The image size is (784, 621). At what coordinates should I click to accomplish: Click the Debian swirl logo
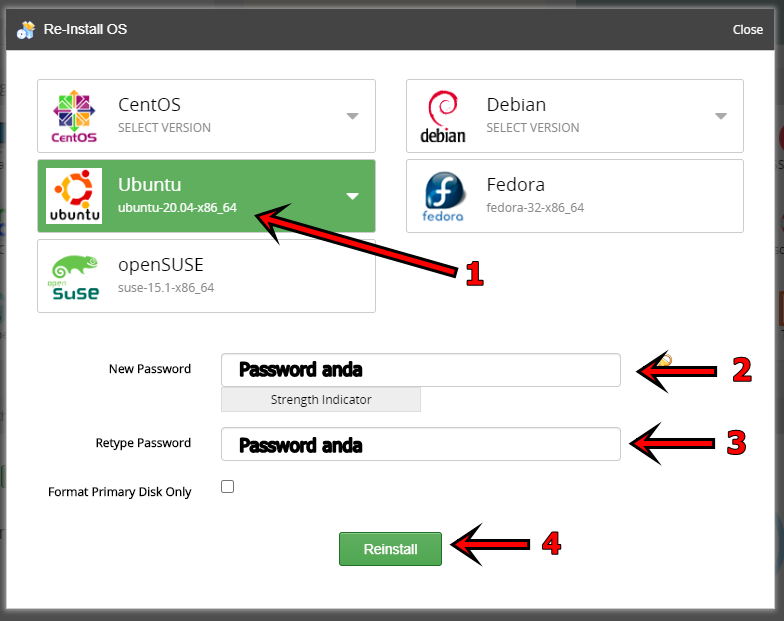(443, 116)
